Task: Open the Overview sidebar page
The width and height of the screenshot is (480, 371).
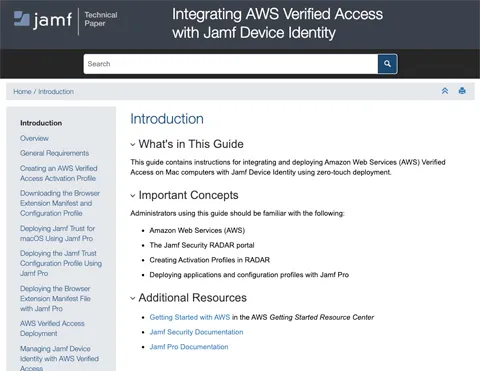Action: point(34,138)
